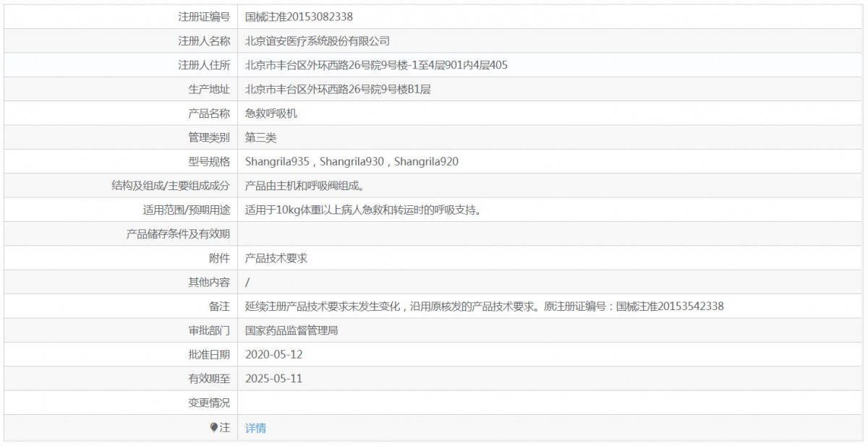Screen dimensions: 868x446
Task: Select the Shangrila935 model specification text
Action: (352, 162)
